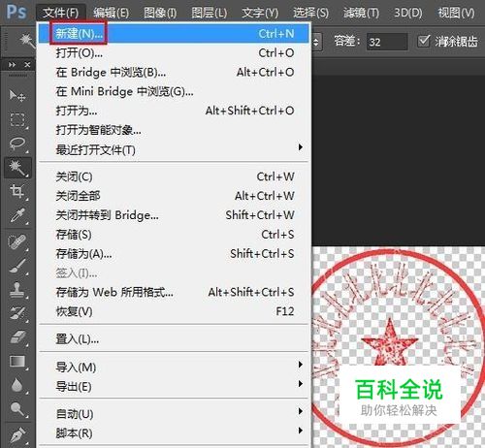Expand the toolbox panel double-arrow icon

click(x=13, y=65)
